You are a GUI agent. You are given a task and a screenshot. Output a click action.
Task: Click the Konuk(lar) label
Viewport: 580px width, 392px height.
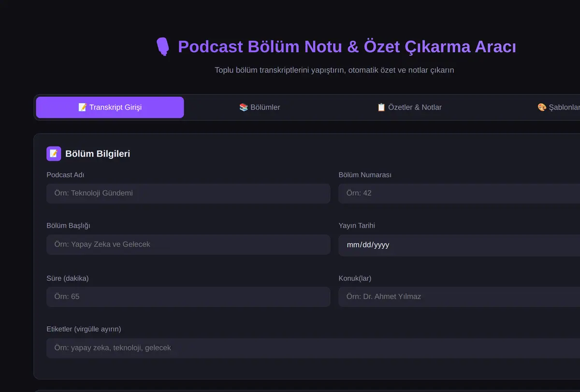pos(355,278)
